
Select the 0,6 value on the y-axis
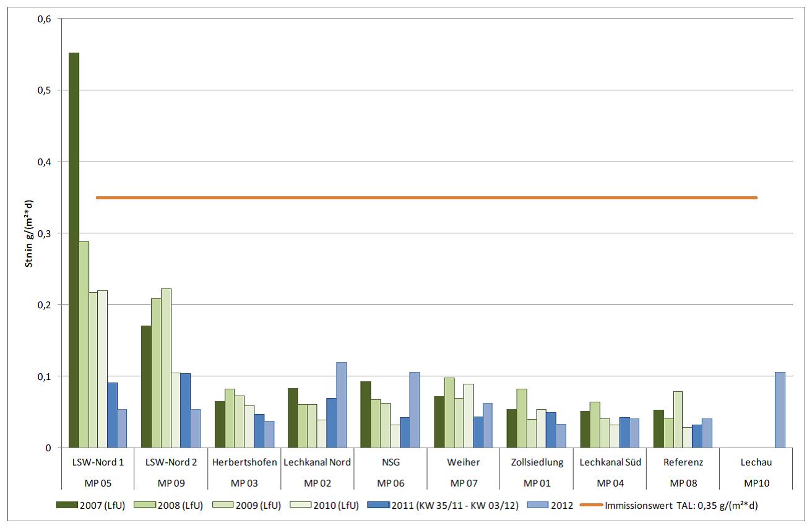pos(46,19)
